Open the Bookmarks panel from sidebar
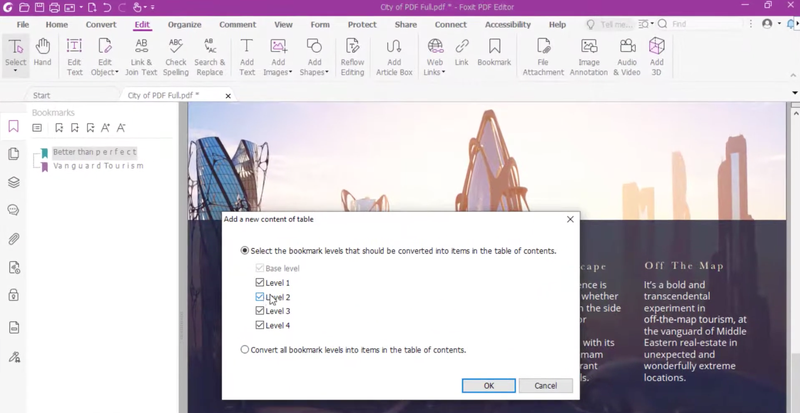 click(x=14, y=126)
